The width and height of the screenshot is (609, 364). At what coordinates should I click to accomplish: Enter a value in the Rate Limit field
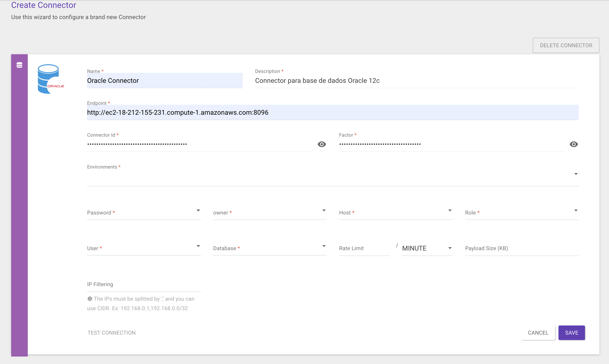click(x=364, y=248)
